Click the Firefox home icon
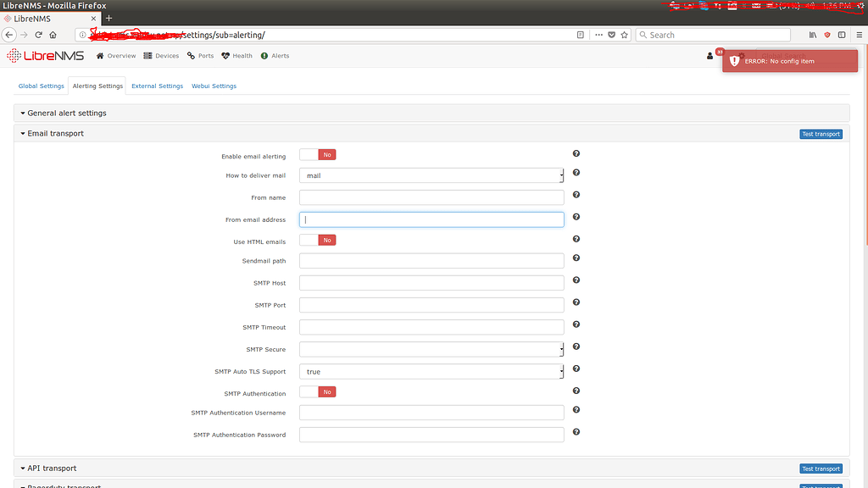868x488 pixels. [53, 35]
